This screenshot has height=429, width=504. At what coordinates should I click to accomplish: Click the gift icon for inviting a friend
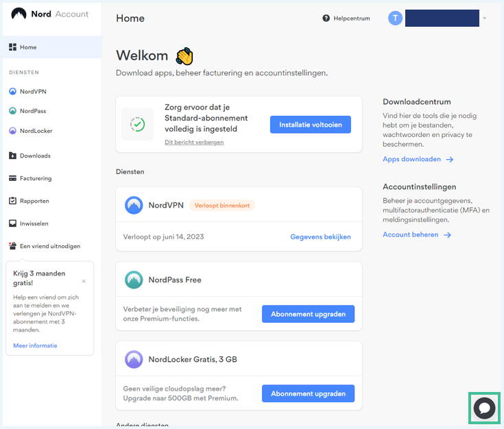12,246
